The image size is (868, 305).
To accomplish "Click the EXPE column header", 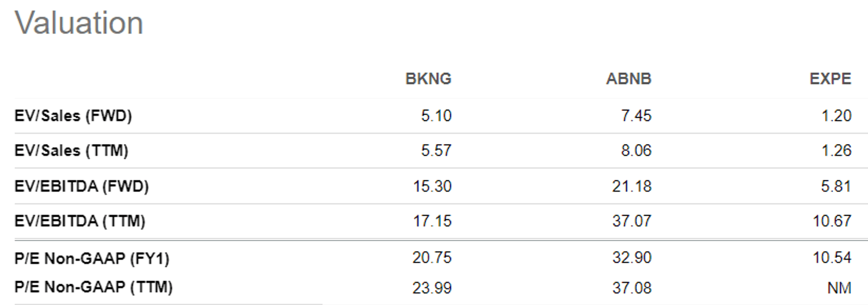I will pyautogui.click(x=830, y=79).
